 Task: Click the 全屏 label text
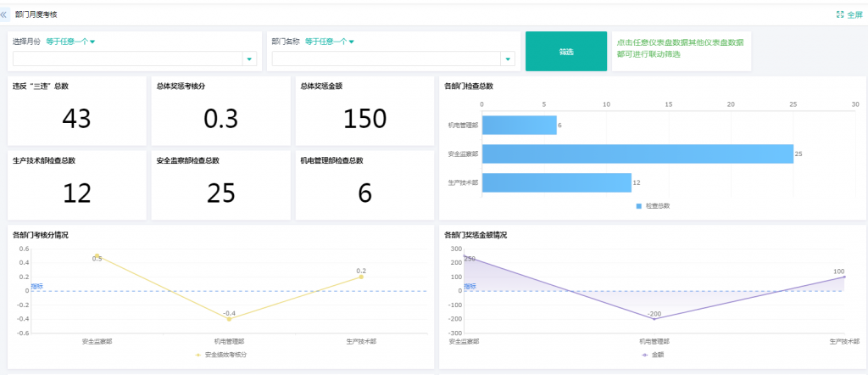click(854, 15)
